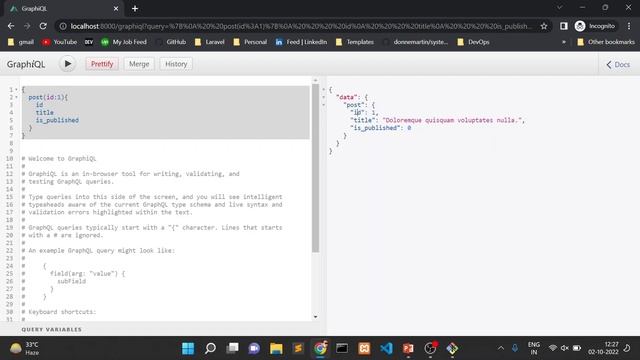Screen dimensions: 640x360
Task: Click the browser forward arrow
Action: tap(27, 26)
